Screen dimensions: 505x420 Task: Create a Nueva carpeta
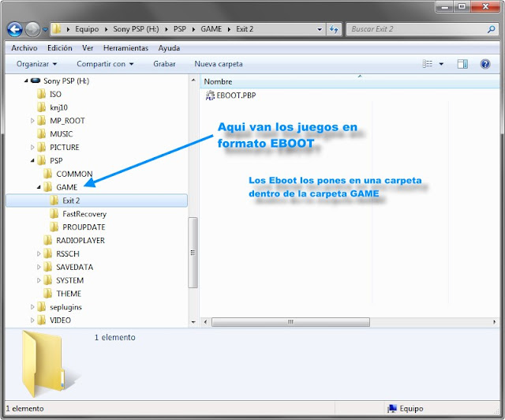[x=219, y=64]
